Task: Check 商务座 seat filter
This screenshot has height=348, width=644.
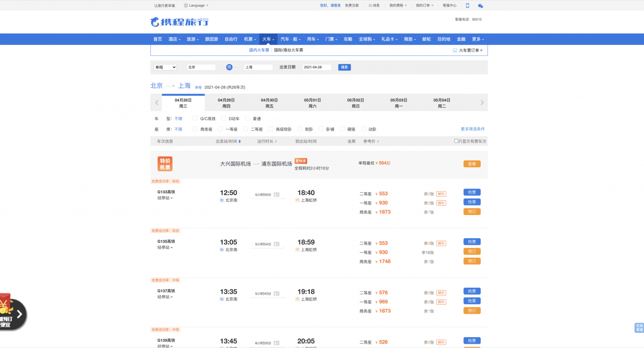Action: pyautogui.click(x=195, y=129)
